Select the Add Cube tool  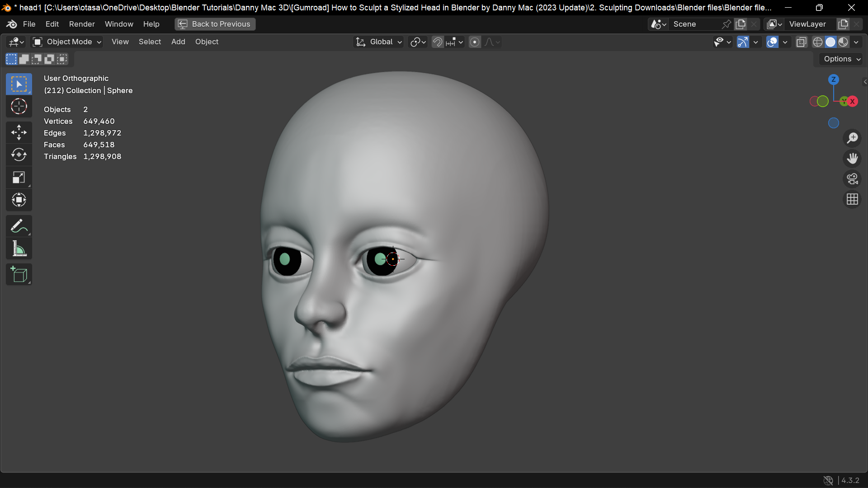[19, 274]
